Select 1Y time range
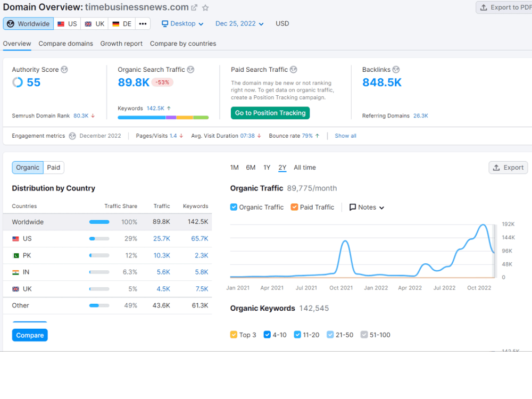Image resolution: width=532 pixels, height=399 pixels. [x=267, y=168]
